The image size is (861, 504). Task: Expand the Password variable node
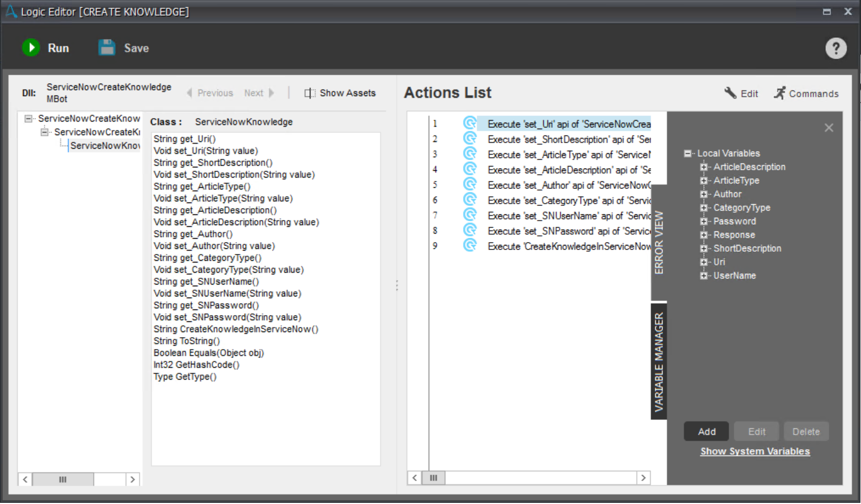pos(704,221)
